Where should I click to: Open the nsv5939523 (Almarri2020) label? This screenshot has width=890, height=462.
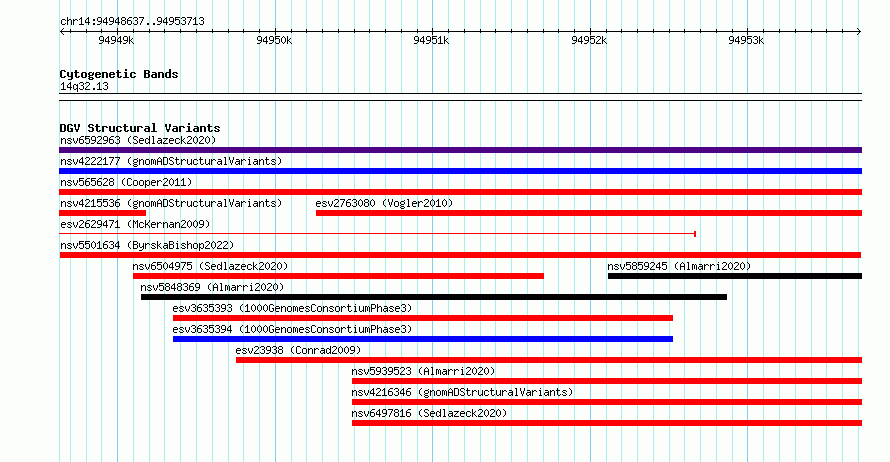click(423, 371)
